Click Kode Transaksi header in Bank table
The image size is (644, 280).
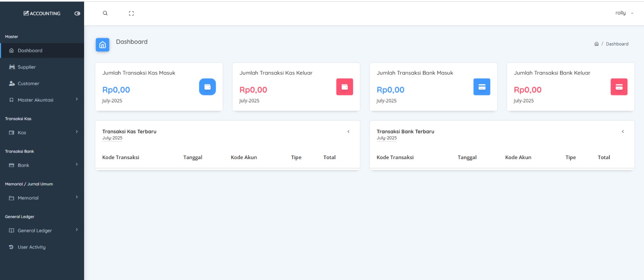pos(395,157)
